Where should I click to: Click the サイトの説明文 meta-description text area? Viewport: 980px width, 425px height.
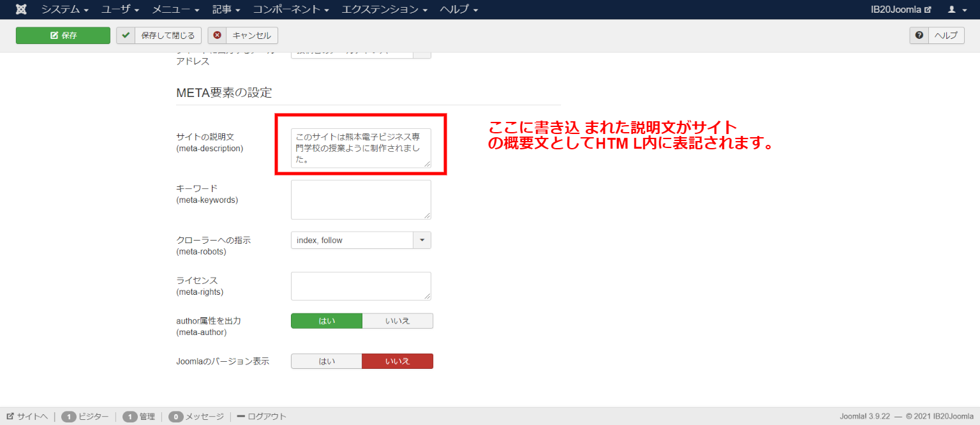[360, 148]
